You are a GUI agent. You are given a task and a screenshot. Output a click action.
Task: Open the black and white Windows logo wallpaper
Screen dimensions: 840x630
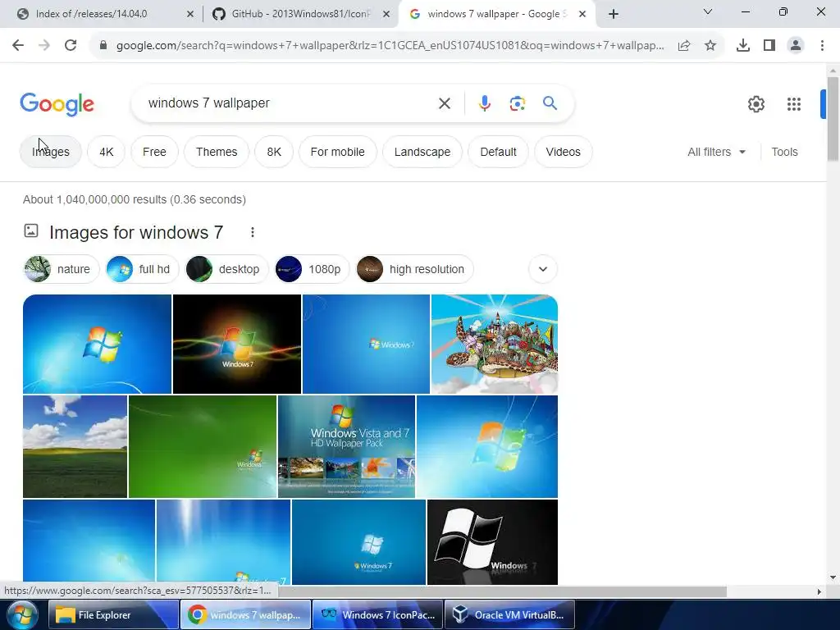point(492,542)
